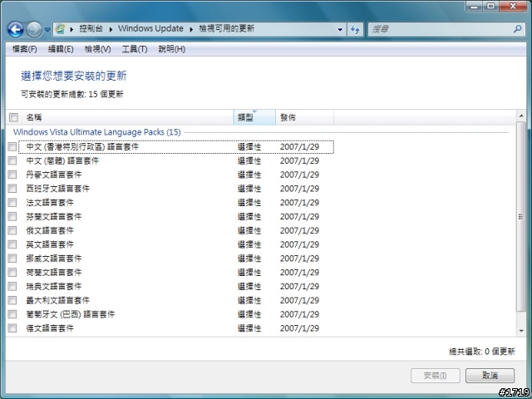
Task: Select 檢視可用的更新 breadcrumb segment
Action: (226, 29)
